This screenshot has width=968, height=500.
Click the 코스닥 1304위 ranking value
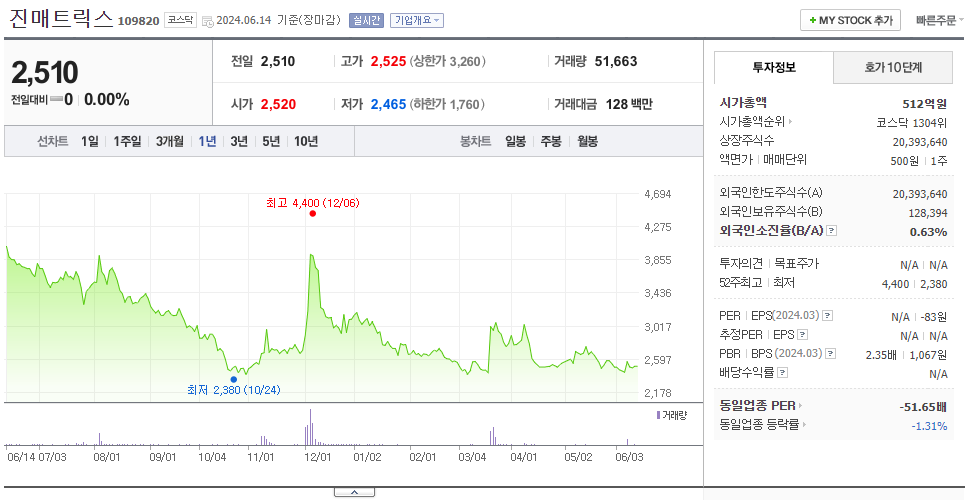coord(912,122)
